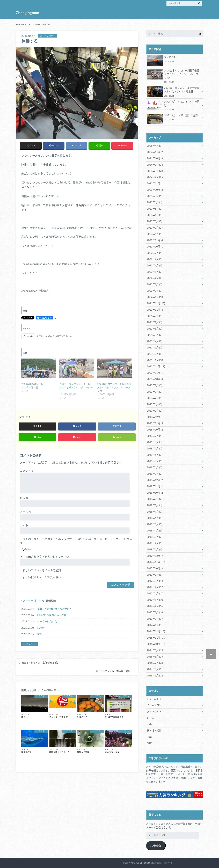Click the main bicycle photo
Viewport: 219px width, 868px height.
(77, 93)
